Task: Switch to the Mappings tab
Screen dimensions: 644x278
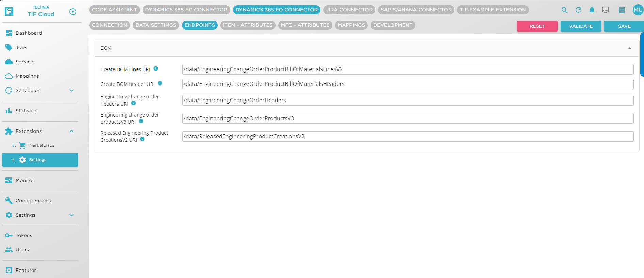Action: click(351, 25)
